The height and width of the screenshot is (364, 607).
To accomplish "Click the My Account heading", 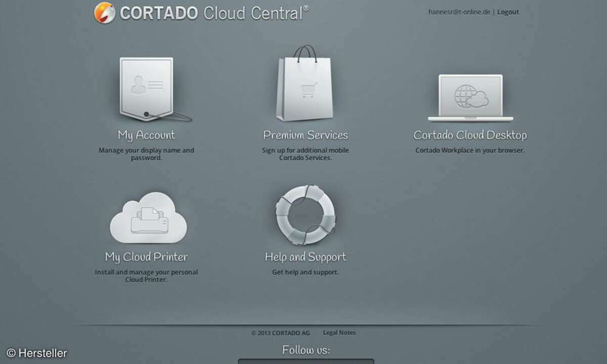I will (x=146, y=135).
